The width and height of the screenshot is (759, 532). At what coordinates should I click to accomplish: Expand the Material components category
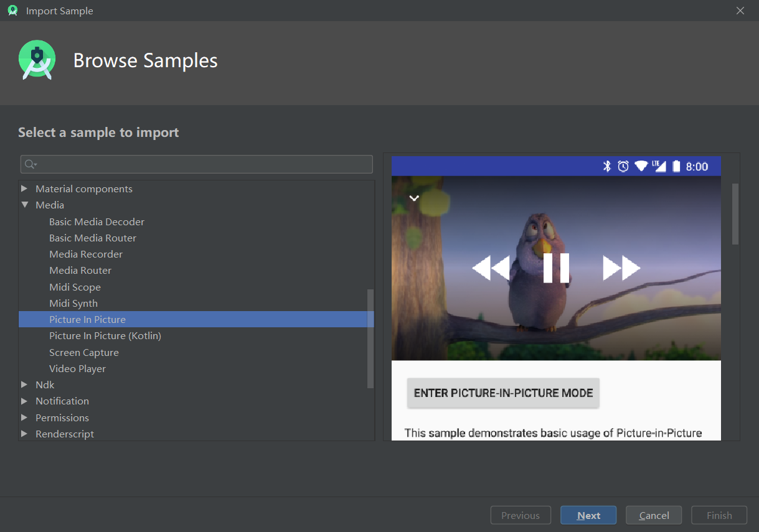click(x=24, y=189)
